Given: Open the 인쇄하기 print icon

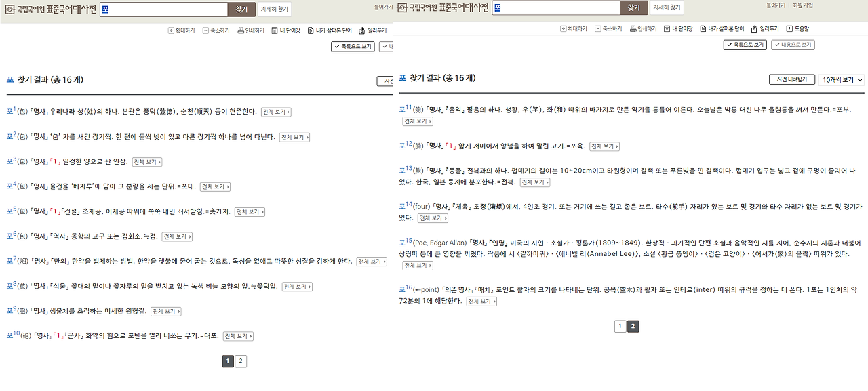Looking at the screenshot, I should (x=642, y=29).
